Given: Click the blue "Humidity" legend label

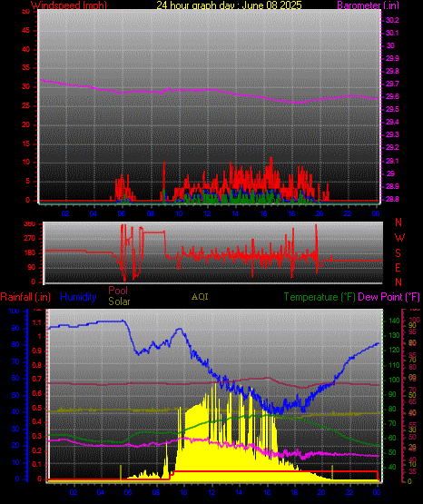Looking at the screenshot, I should (78, 297).
